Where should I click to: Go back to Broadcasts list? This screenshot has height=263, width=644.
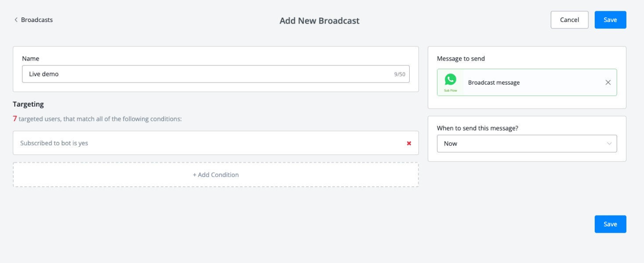pos(37,20)
